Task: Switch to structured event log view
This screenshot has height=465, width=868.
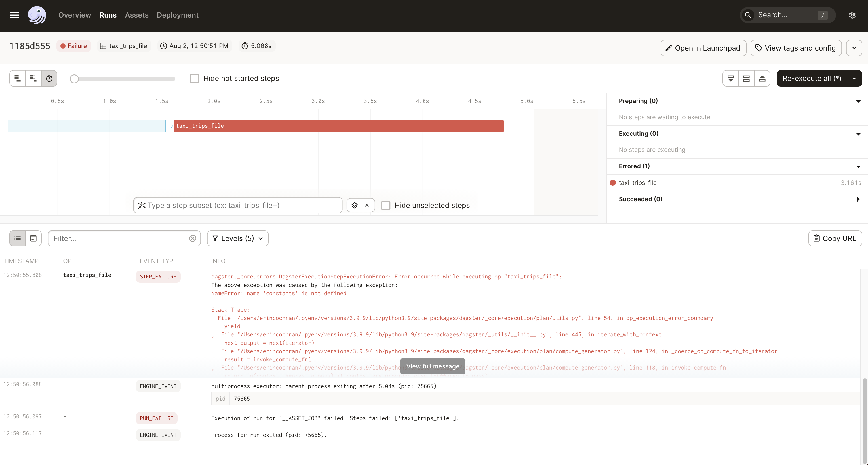Action: click(18, 238)
